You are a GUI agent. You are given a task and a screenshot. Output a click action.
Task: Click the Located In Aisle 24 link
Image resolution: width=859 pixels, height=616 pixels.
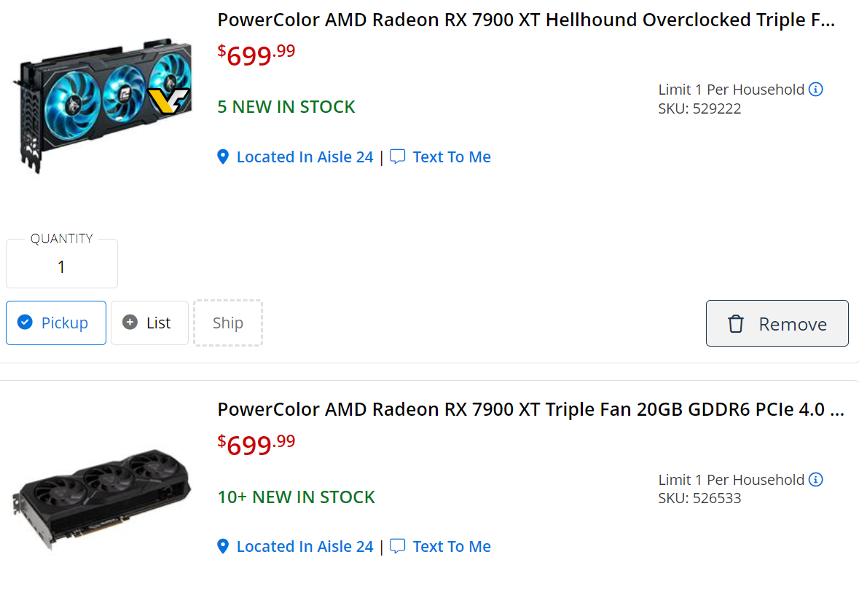pos(305,157)
